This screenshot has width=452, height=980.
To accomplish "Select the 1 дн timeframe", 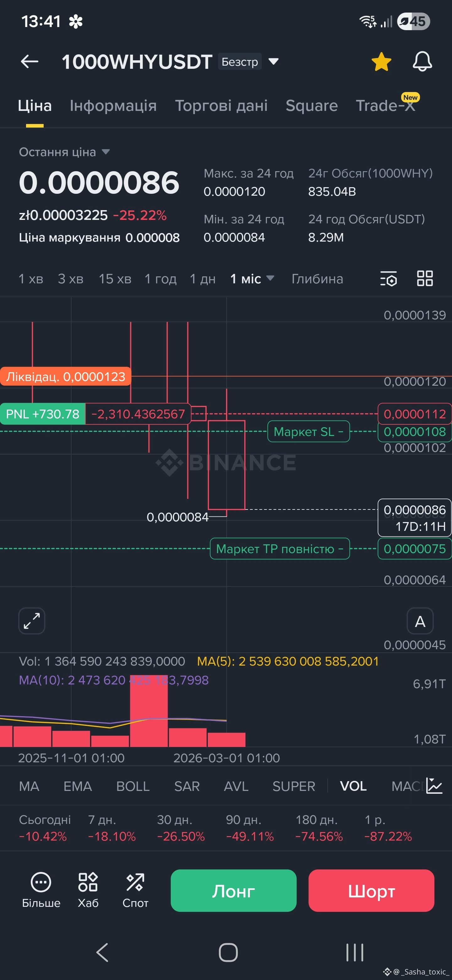I will pyautogui.click(x=203, y=279).
